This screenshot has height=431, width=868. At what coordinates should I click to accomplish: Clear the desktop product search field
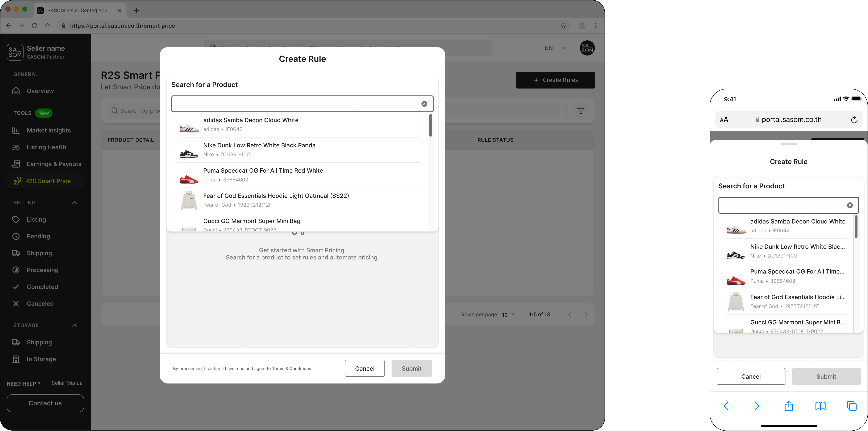(424, 104)
